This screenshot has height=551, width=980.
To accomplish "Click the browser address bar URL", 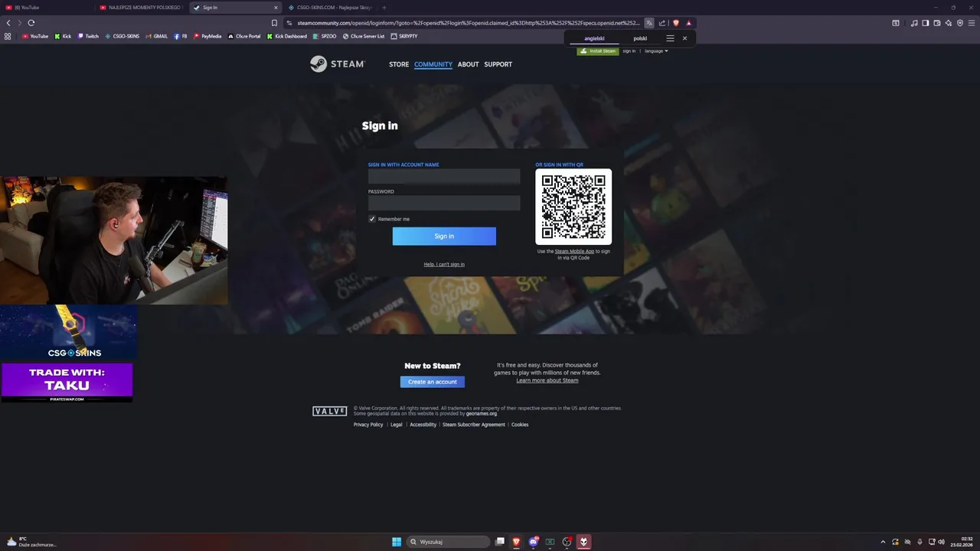I will 469,23.
